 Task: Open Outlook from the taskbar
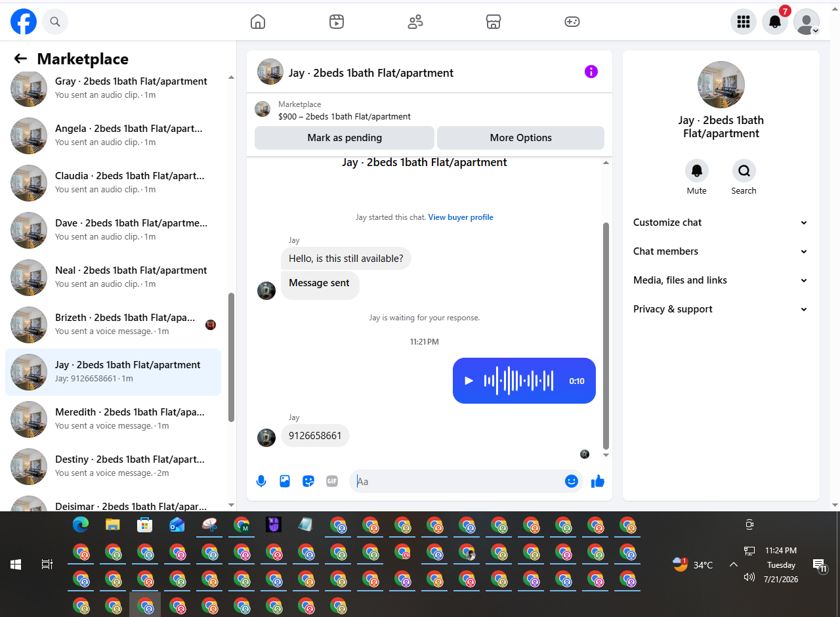coord(177,524)
